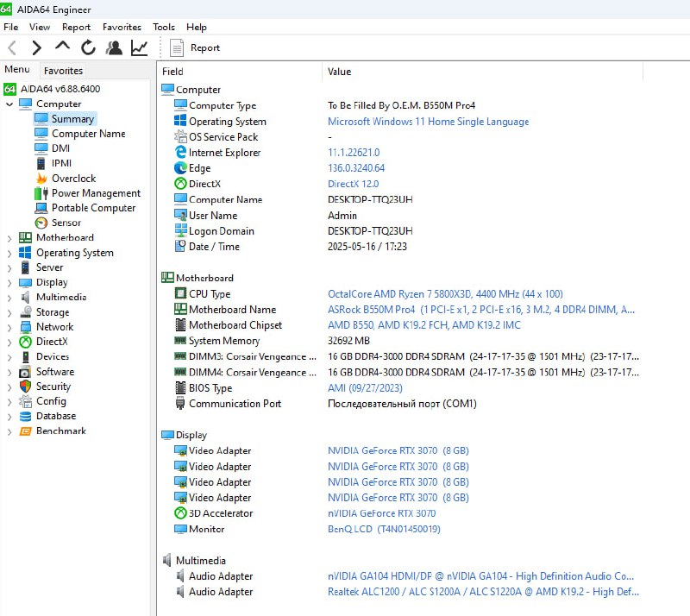
Task: Click the Forward navigation arrow
Action: [x=37, y=47]
